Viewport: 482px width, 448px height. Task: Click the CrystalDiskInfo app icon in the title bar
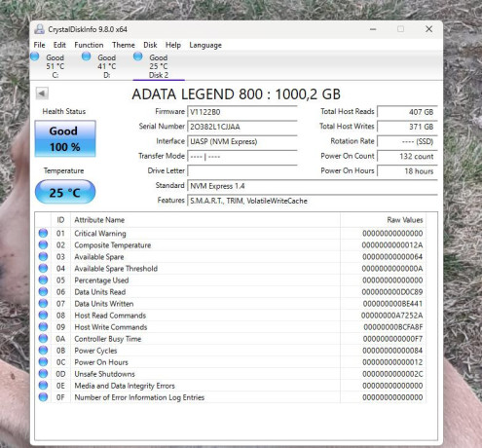click(x=40, y=29)
